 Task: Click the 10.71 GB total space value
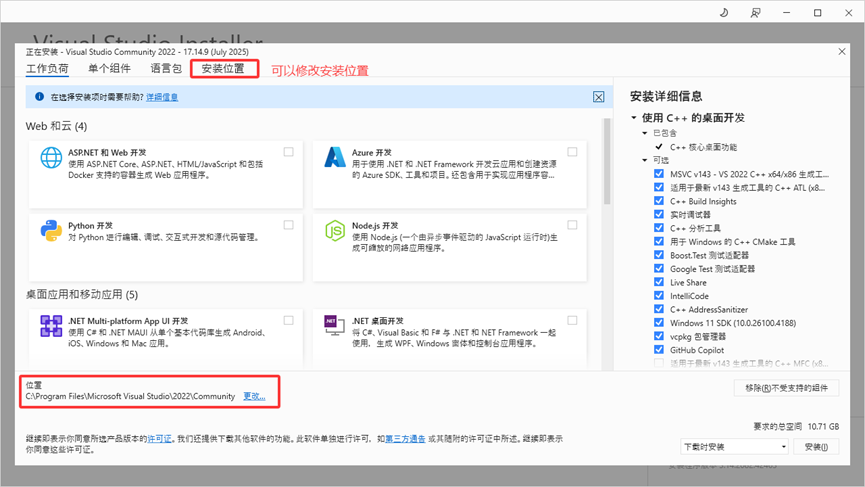click(823, 426)
